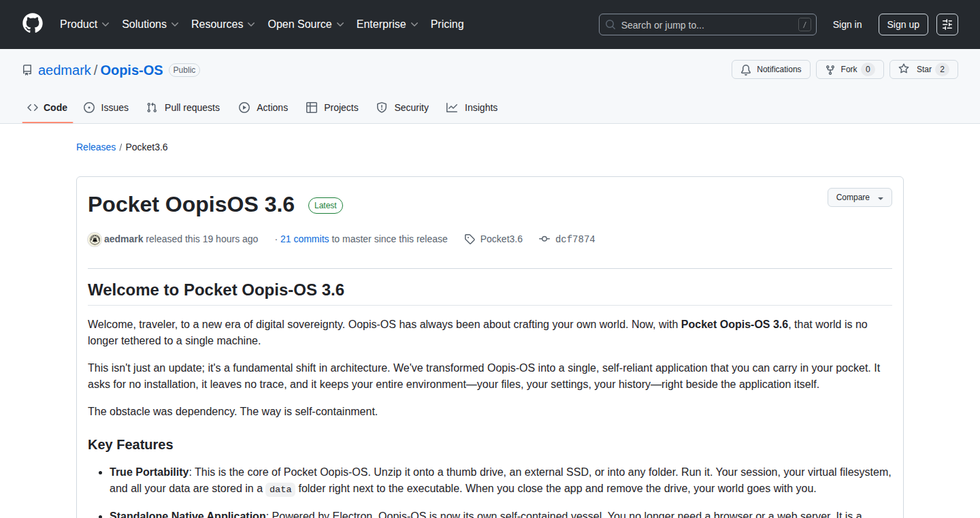Viewport: 980px width, 518px height.
Task: Open the Oopis-OS repository link
Action: (132, 70)
